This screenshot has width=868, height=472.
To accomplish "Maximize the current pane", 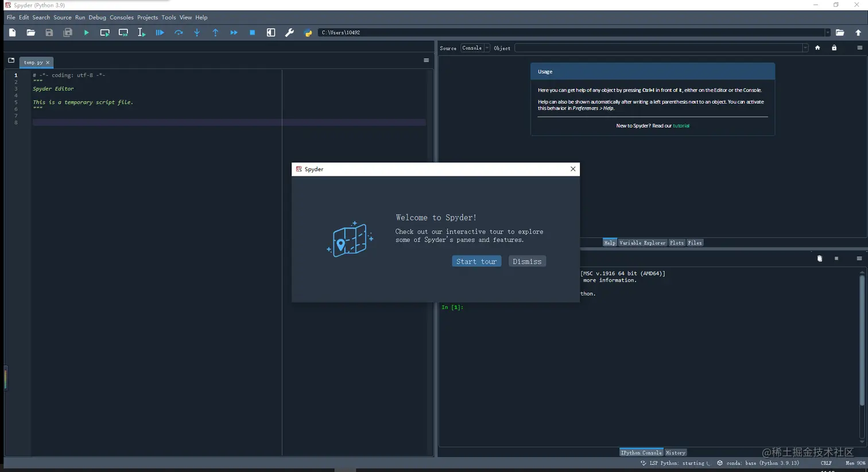I will pos(271,33).
